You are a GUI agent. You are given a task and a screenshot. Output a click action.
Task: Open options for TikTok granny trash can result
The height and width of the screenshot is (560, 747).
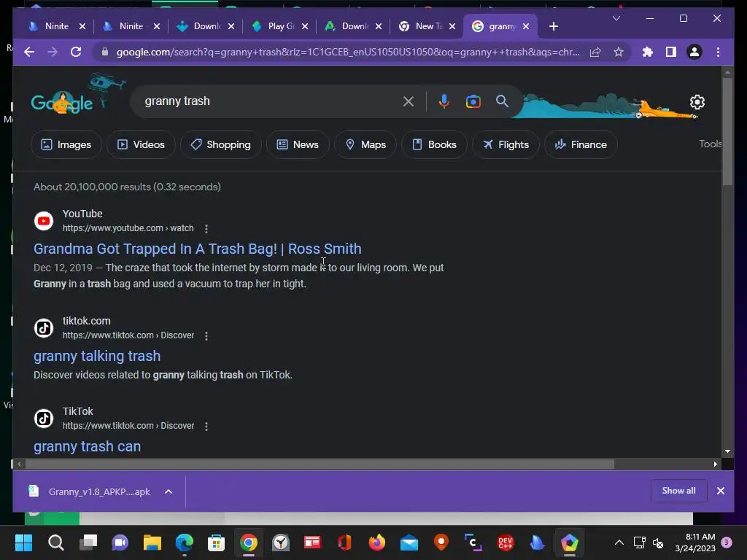pyautogui.click(x=206, y=426)
